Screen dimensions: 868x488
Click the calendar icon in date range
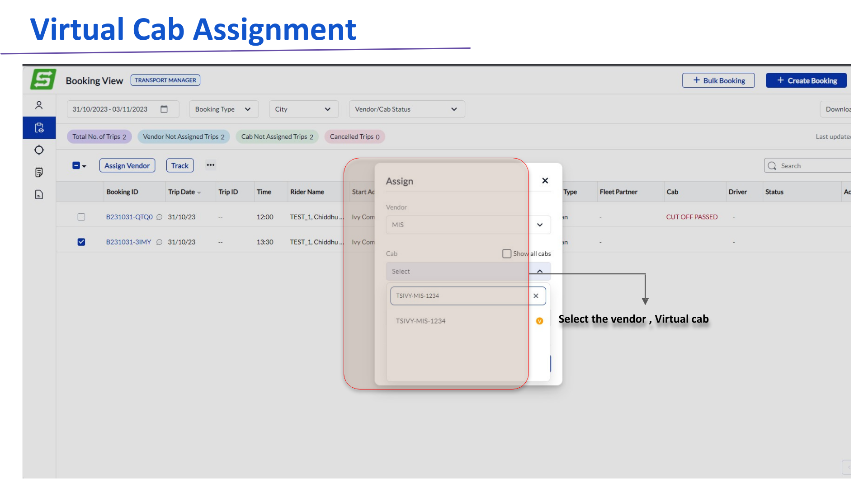click(164, 109)
